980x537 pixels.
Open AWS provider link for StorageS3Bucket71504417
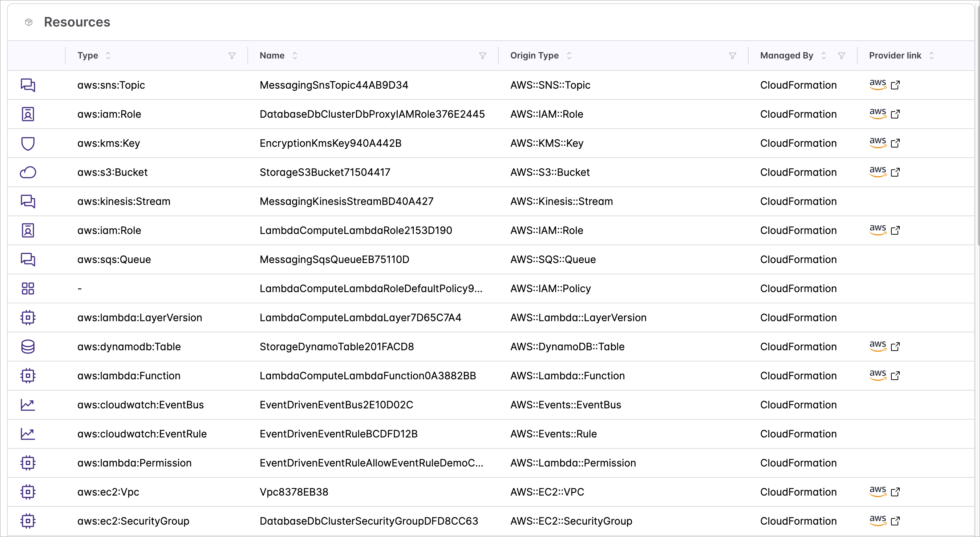click(884, 171)
